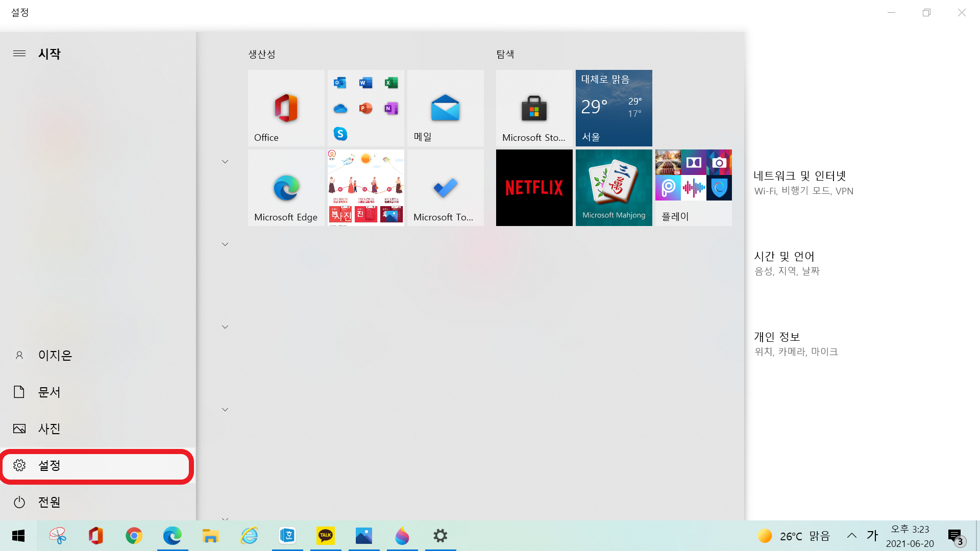Open the Office icon on taskbar
The height and width of the screenshot is (551, 980).
(x=96, y=536)
